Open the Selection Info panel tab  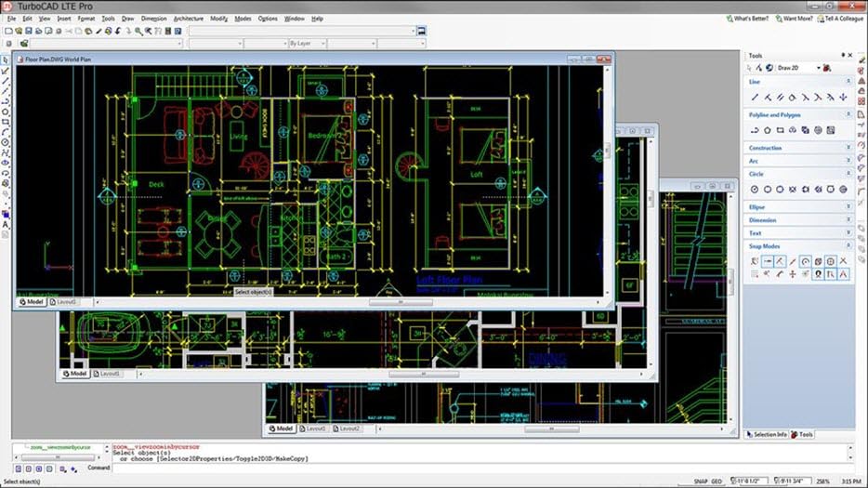click(x=767, y=435)
